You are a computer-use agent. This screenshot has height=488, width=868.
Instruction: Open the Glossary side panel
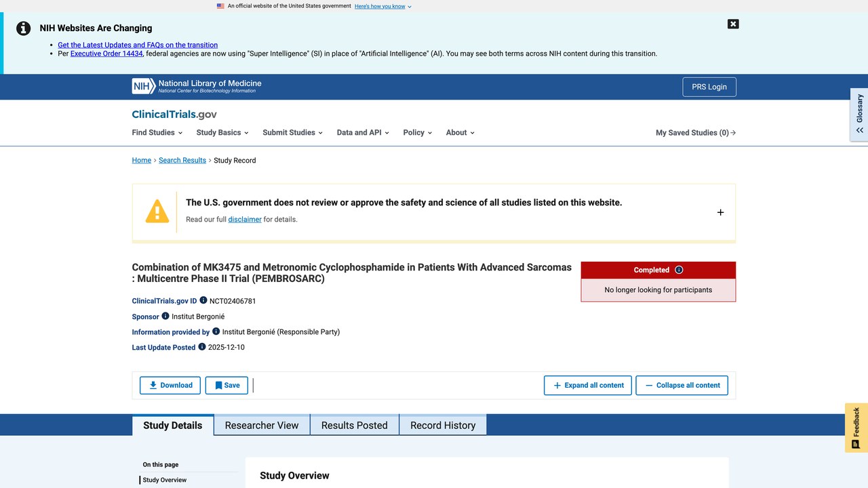click(x=859, y=114)
